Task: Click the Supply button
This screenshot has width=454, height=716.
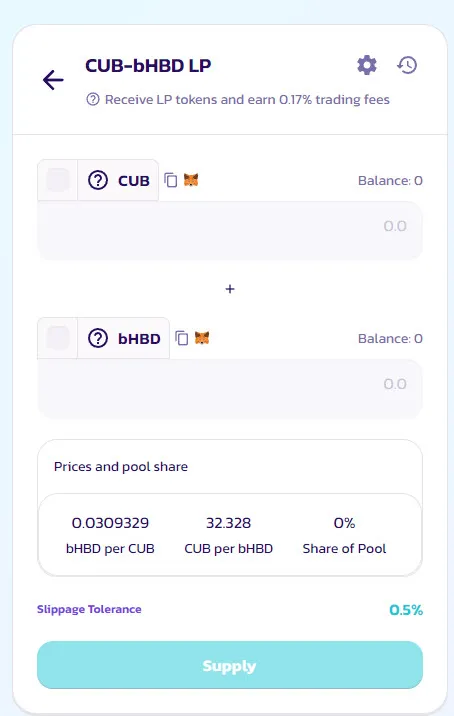Action: [x=230, y=665]
